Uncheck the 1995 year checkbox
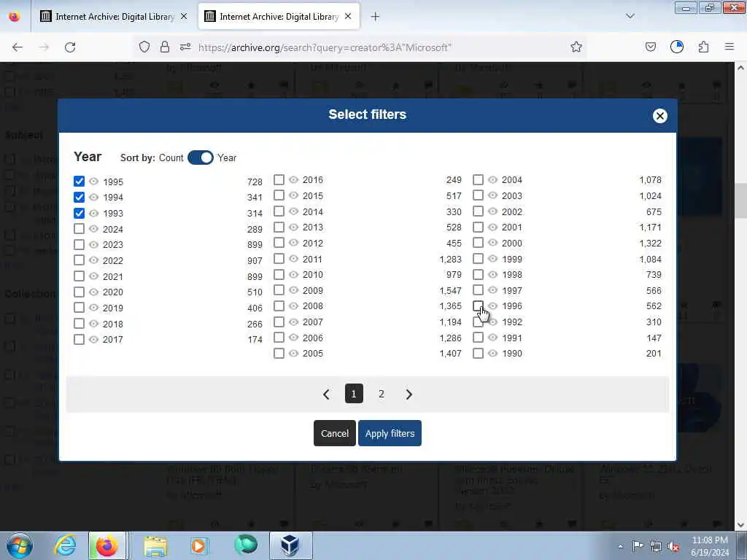 tap(79, 182)
